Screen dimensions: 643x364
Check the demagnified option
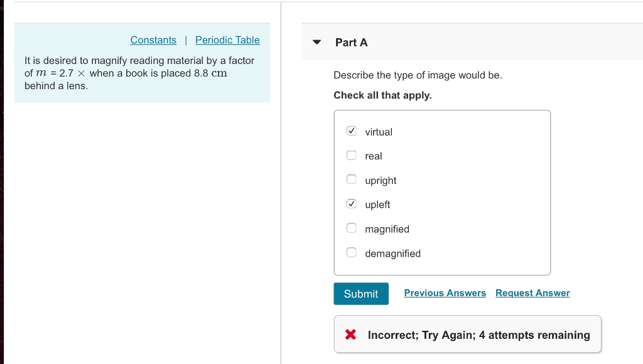click(352, 252)
